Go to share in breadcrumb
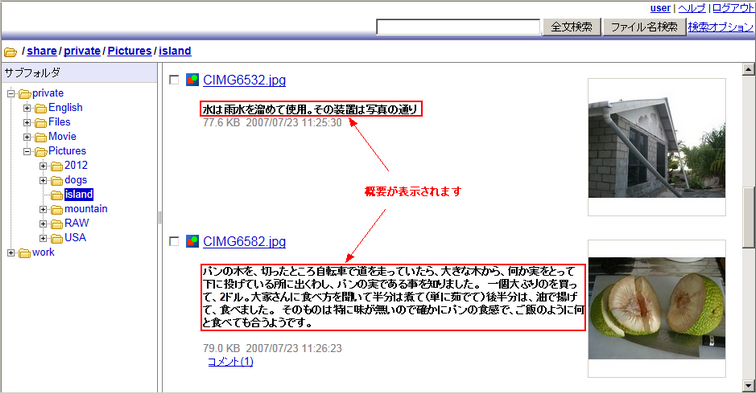The width and height of the screenshot is (756, 394). tap(41, 51)
